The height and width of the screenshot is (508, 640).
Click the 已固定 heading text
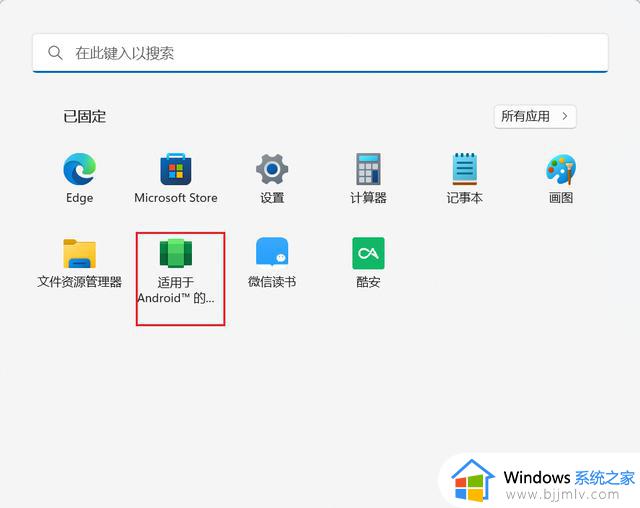tap(84, 117)
